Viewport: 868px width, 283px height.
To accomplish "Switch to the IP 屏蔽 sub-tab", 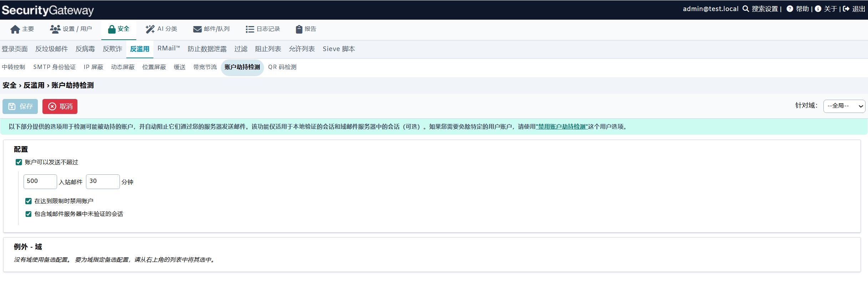I will (x=93, y=67).
